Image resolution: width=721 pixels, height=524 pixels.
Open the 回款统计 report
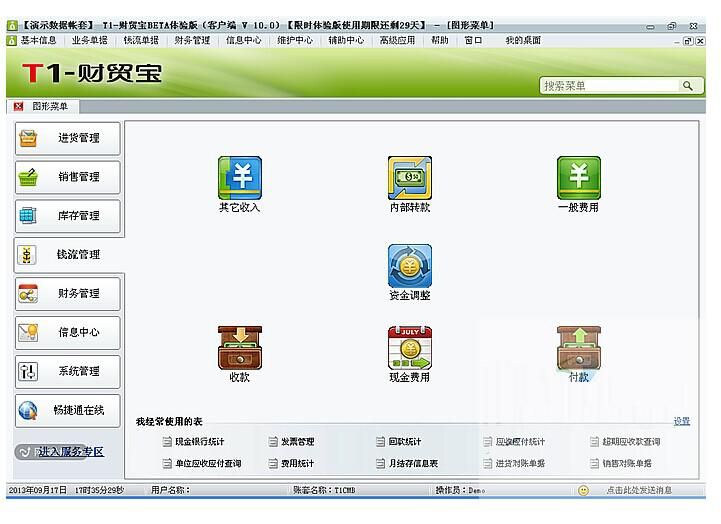(405, 442)
